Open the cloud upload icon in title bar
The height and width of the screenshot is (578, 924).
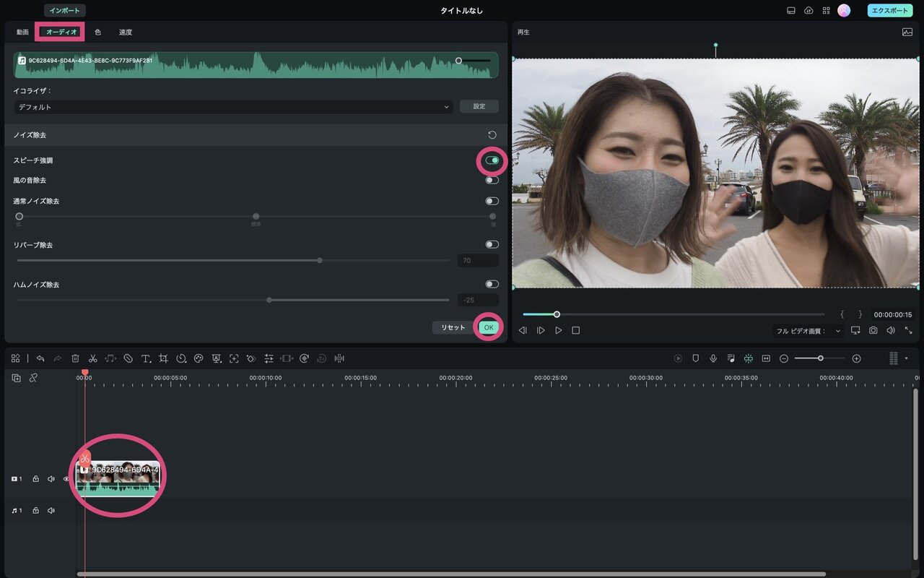[808, 11]
